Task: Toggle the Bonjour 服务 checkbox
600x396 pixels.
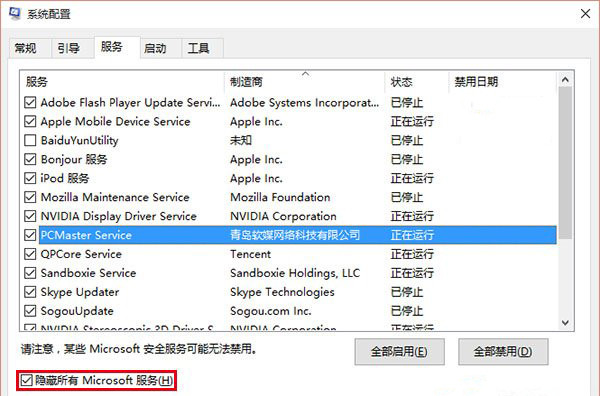Action: click(x=30, y=159)
